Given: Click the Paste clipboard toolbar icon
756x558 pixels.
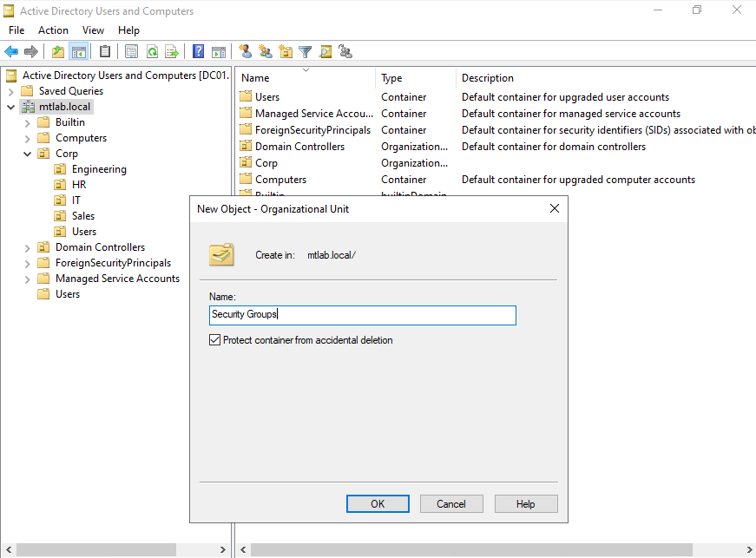Looking at the screenshot, I should click(x=105, y=51).
